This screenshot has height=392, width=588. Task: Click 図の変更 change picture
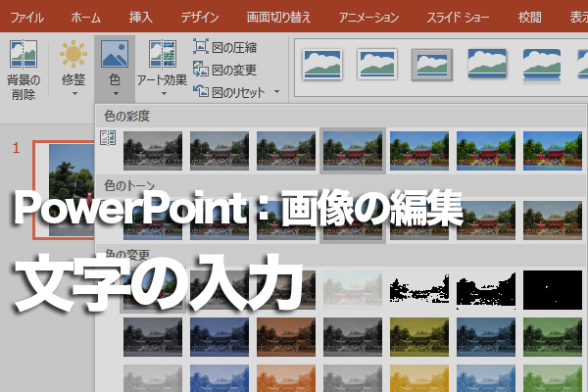tap(225, 70)
